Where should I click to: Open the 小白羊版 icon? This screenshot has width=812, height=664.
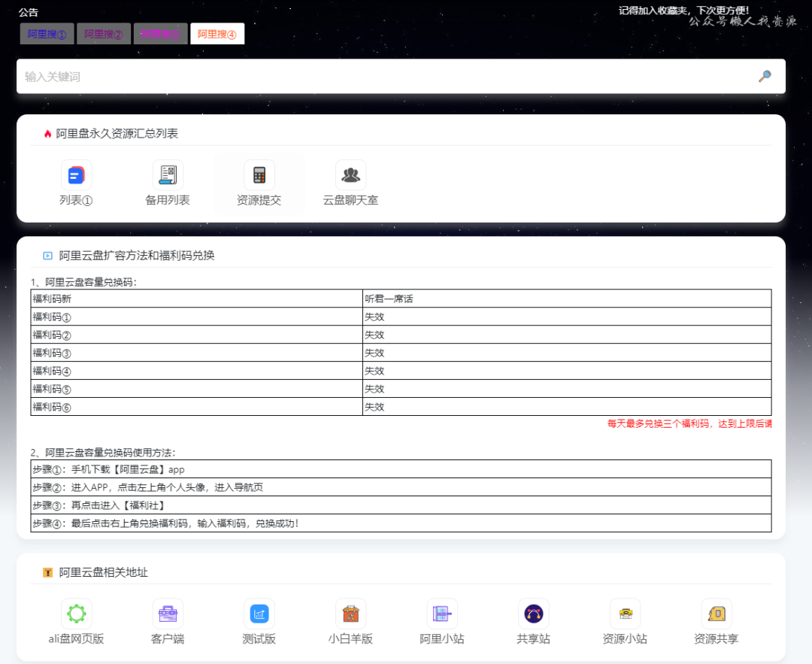[350, 614]
